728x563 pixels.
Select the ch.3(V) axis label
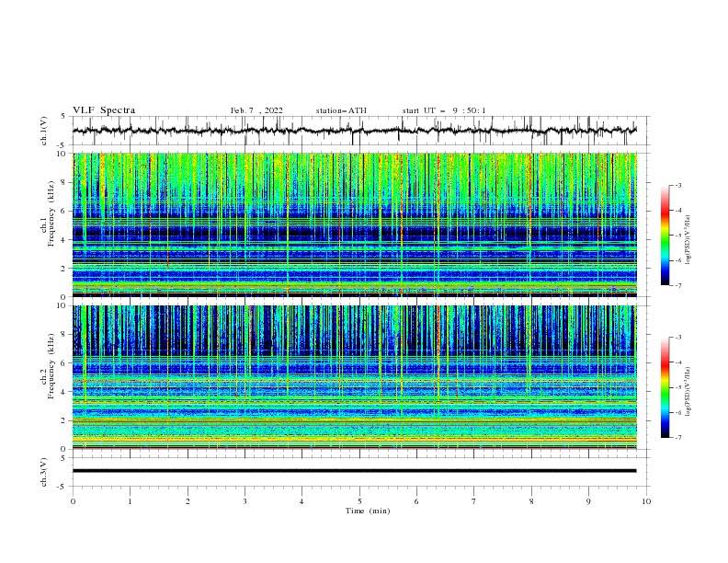click(44, 472)
